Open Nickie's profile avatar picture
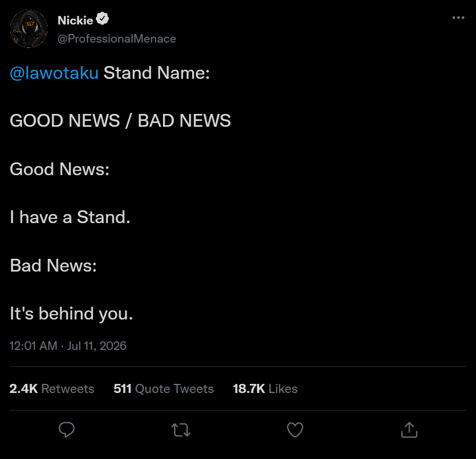The width and height of the screenshot is (476, 459). point(29,29)
